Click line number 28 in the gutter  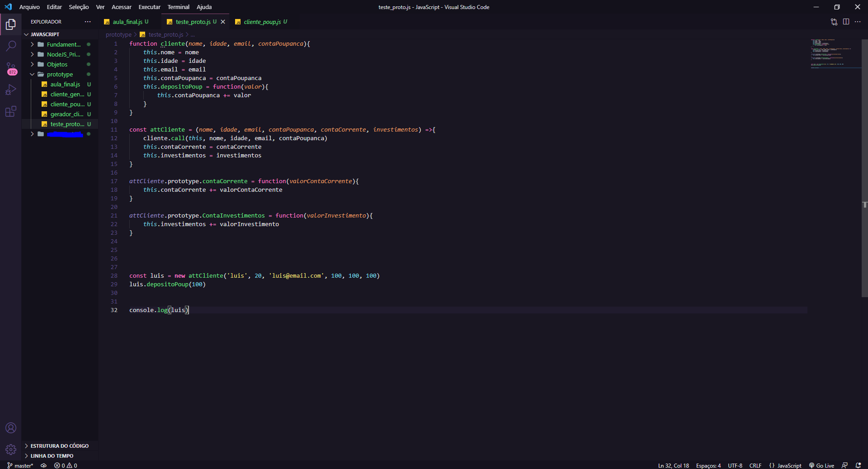[x=114, y=275]
